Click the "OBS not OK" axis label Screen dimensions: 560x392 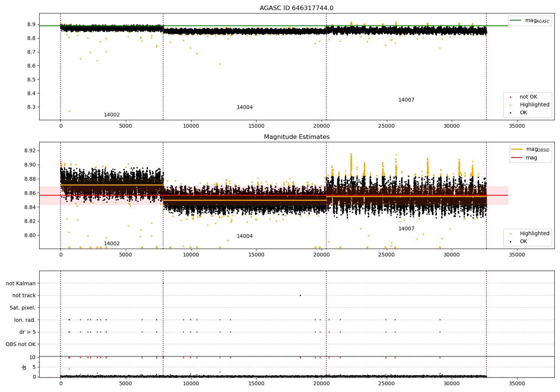21,344
